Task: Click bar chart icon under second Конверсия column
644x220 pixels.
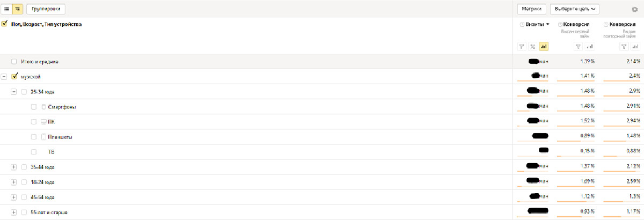Action: pos(634,47)
